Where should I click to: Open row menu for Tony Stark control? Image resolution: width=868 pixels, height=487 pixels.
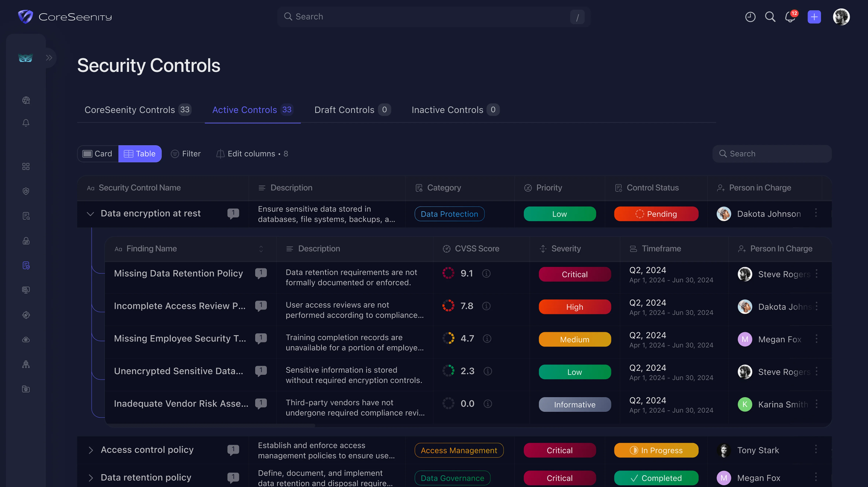coord(816,449)
